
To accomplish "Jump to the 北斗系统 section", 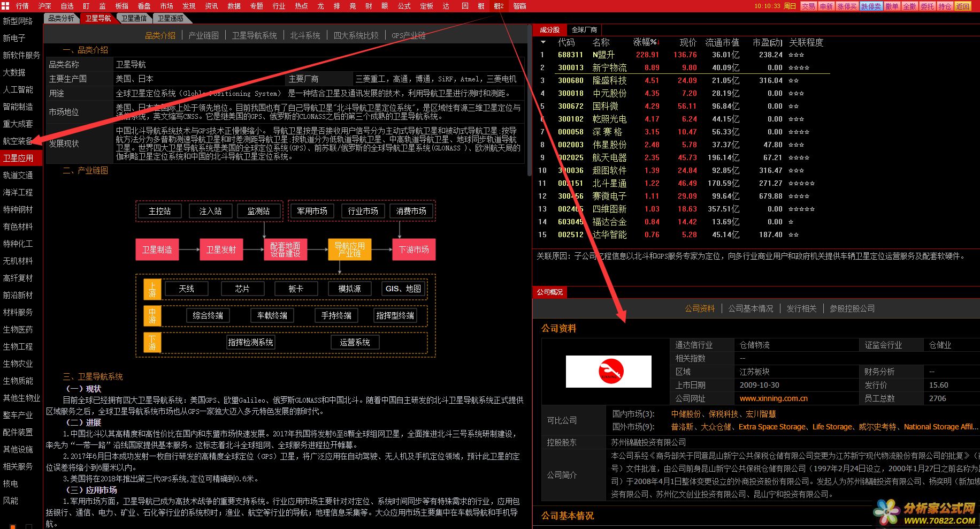I will pyautogui.click(x=305, y=35).
